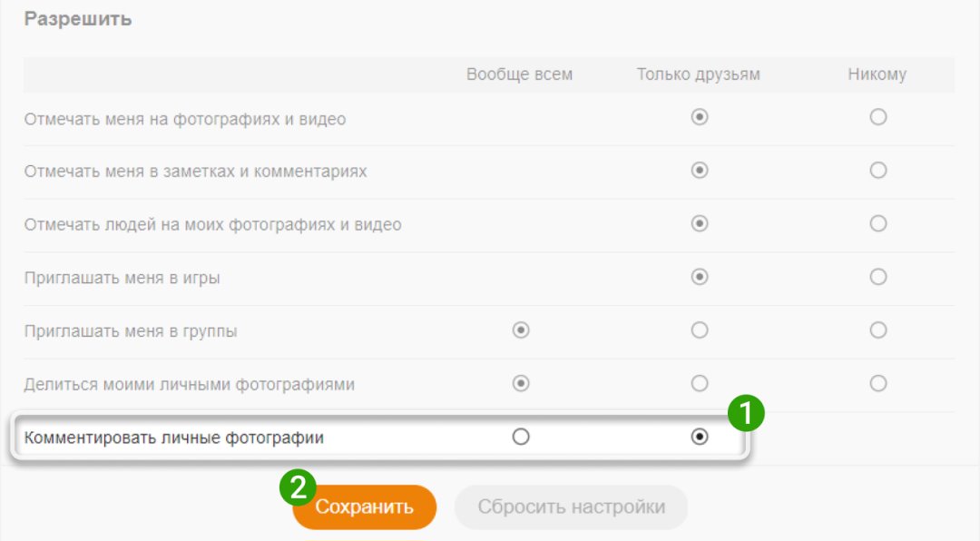The width and height of the screenshot is (980, 541).
Task: Select 'Никому' for group invitations
Action: pyautogui.click(x=877, y=330)
